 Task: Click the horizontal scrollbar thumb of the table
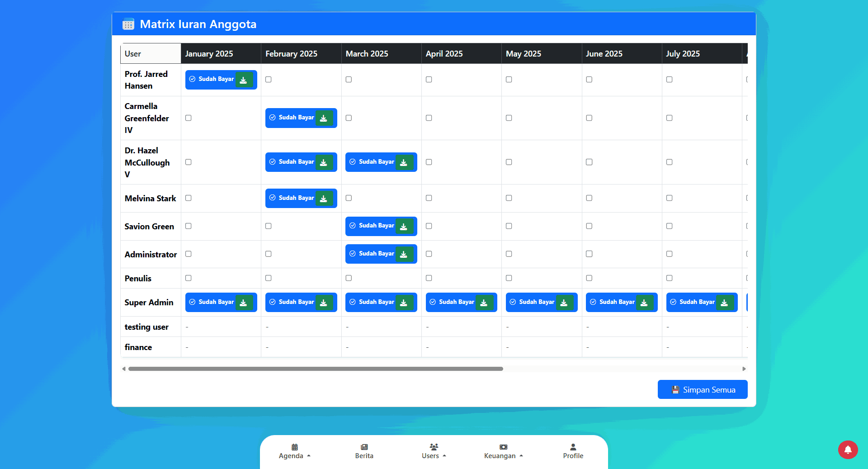click(x=316, y=369)
